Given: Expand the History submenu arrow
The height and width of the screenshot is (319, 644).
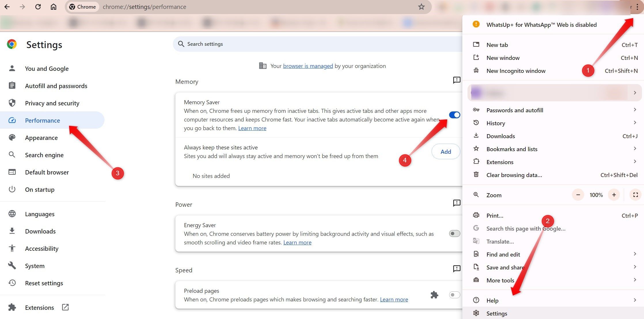Looking at the screenshot, I should 635,123.
